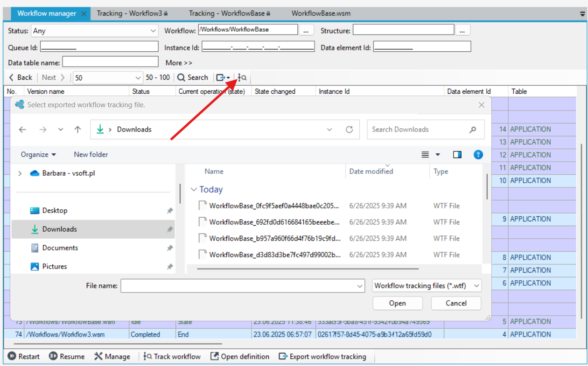Click Restart in the bottom toolbar
The height and width of the screenshot is (366, 588).
click(x=24, y=357)
